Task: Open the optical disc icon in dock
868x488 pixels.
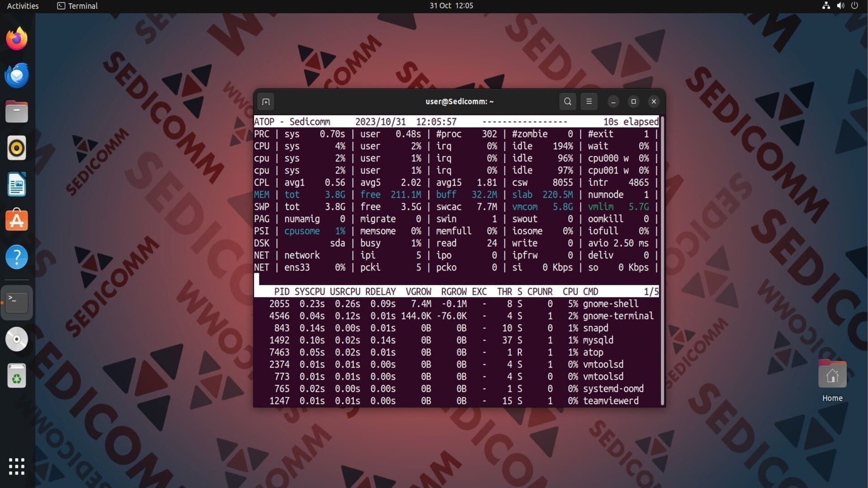Action: click(17, 339)
